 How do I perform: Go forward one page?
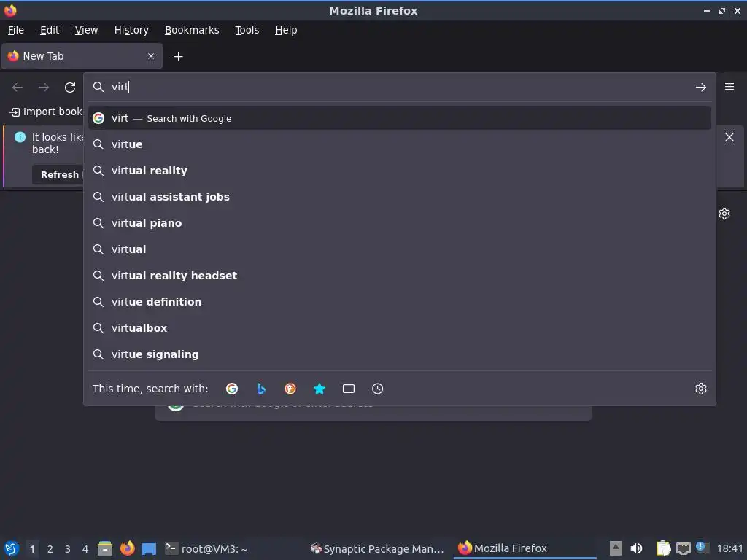coord(44,87)
